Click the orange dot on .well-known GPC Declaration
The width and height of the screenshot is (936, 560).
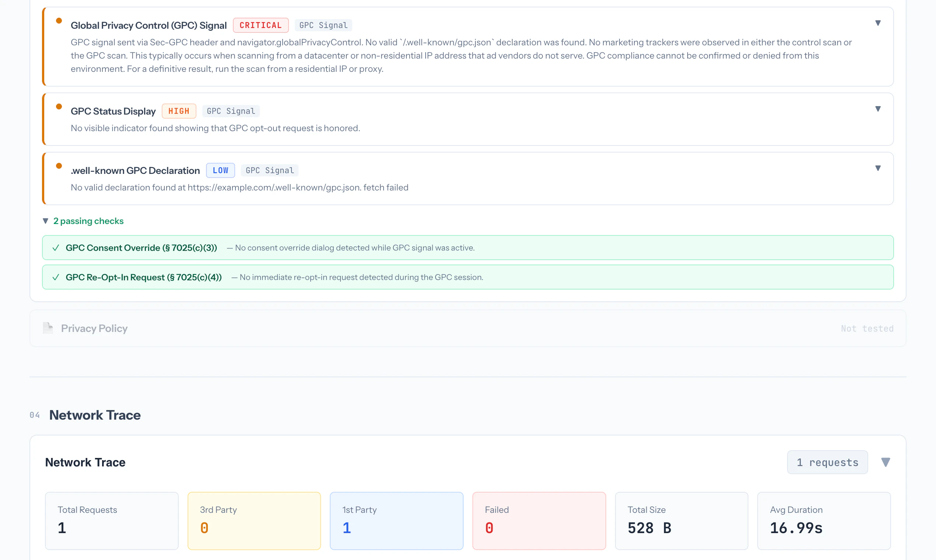tap(59, 166)
